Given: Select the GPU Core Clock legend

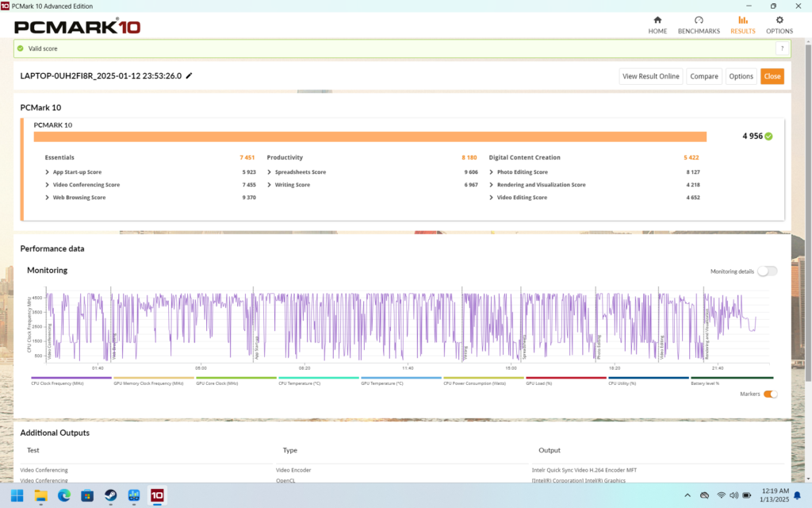Looking at the screenshot, I should pos(236,381).
